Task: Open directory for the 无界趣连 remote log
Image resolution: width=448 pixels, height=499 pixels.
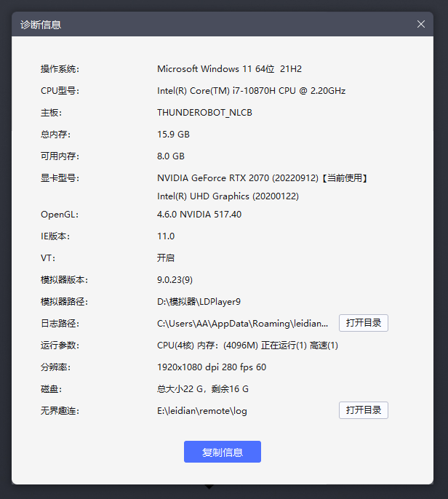Action: 363,410
